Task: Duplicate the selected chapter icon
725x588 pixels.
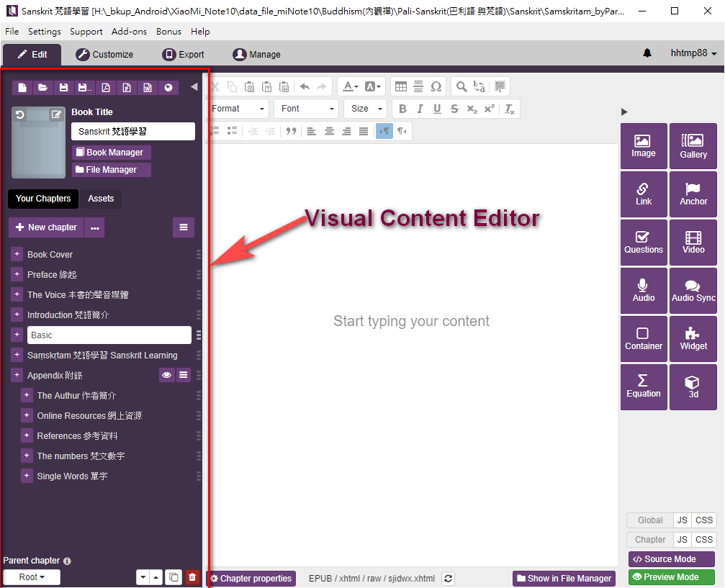Action: [x=174, y=577]
